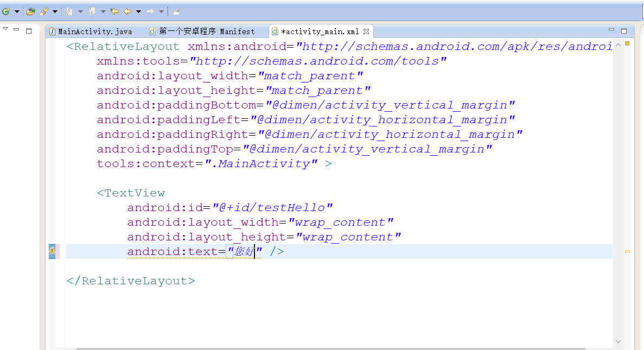Click TextView layout_height "wrap_content" value
Image resolution: width=644 pixels, height=350 pixels.
point(349,237)
